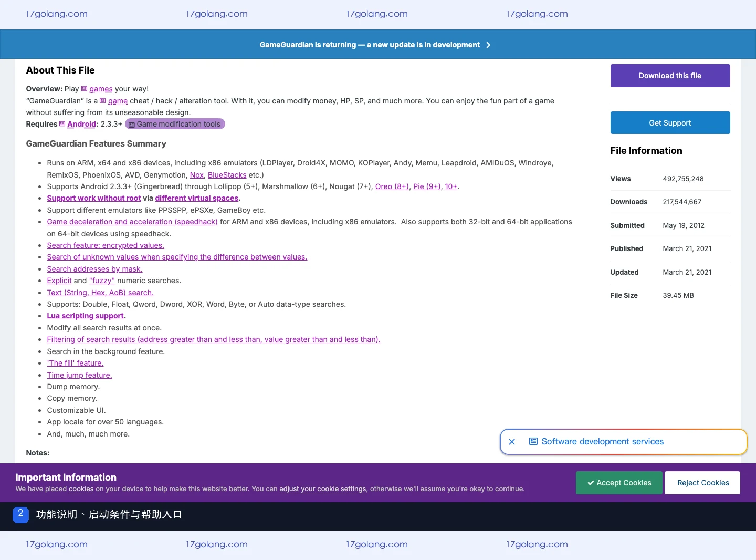Select the Game modification tools tag
Viewport: 756px width, 560px height.
click(x=175, y=124)
